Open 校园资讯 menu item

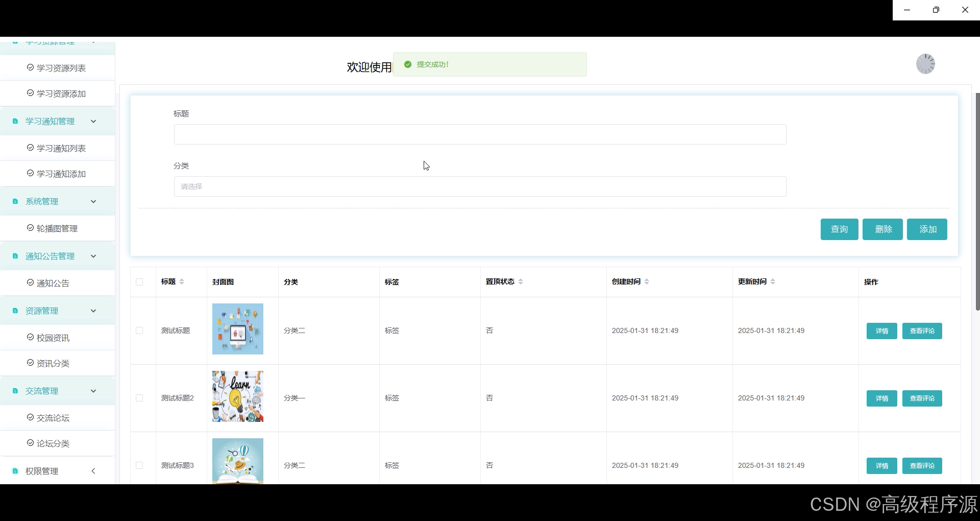point(57,338)
